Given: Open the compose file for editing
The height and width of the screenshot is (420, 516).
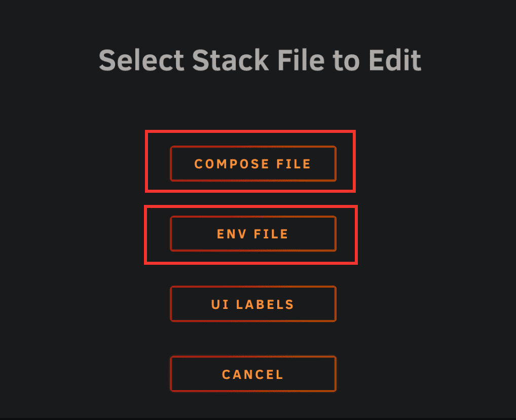Looking at the screenshot, I should coord(253,164).
